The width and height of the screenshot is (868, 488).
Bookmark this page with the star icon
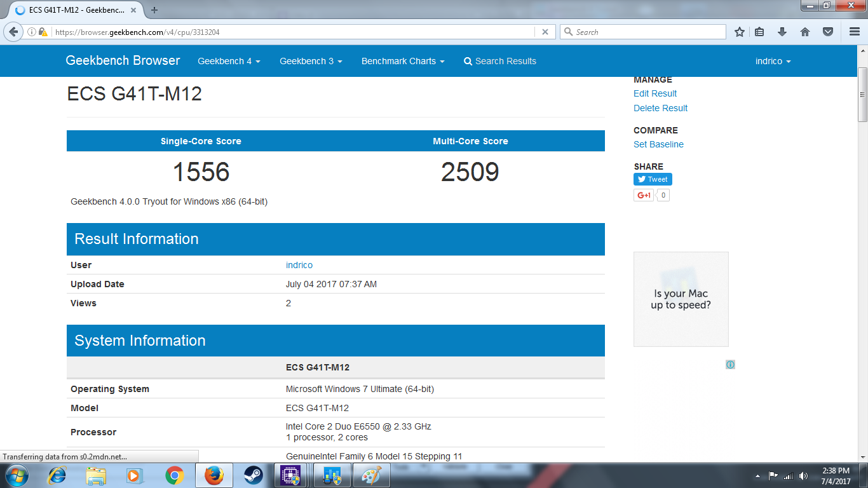740,32
